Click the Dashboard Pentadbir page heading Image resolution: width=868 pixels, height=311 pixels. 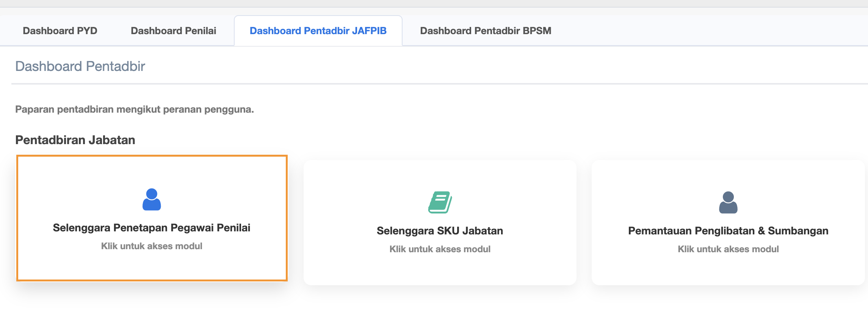(x=80, y=66)
